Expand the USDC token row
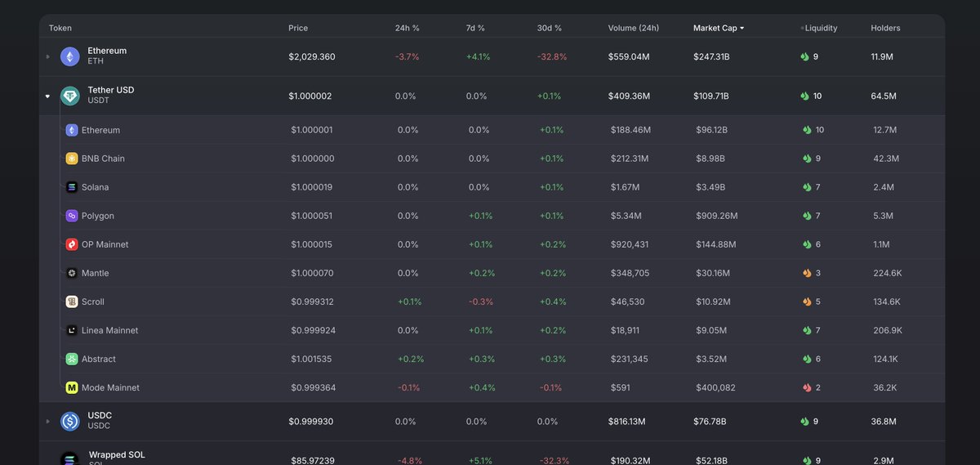This screenshot has width=980, height=465. point(47,421)
